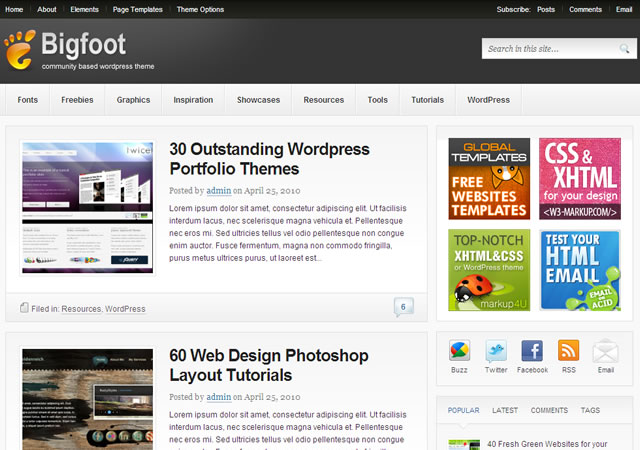Click the comment bubble showing 6
The width and height of the screenshot is (640, 450).
404,307
